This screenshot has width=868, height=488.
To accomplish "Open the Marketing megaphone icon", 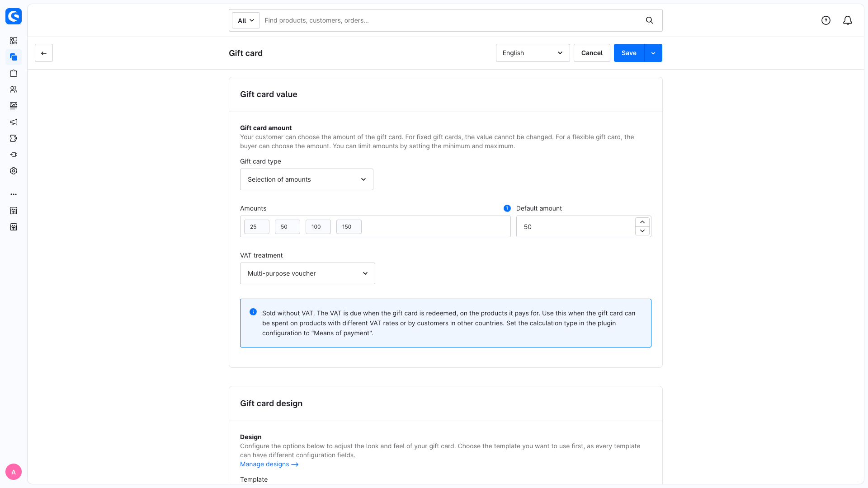I will point(14,122).
